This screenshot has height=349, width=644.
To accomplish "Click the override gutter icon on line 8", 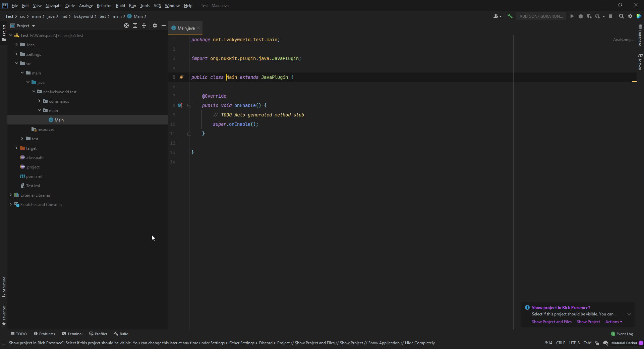I will pyautogui.click(x=180, y=105).
